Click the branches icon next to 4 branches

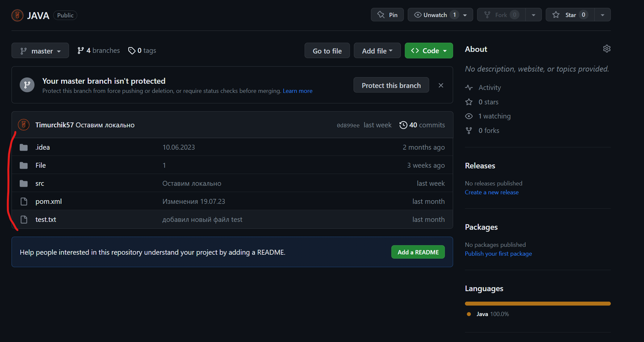click(80, 50)
